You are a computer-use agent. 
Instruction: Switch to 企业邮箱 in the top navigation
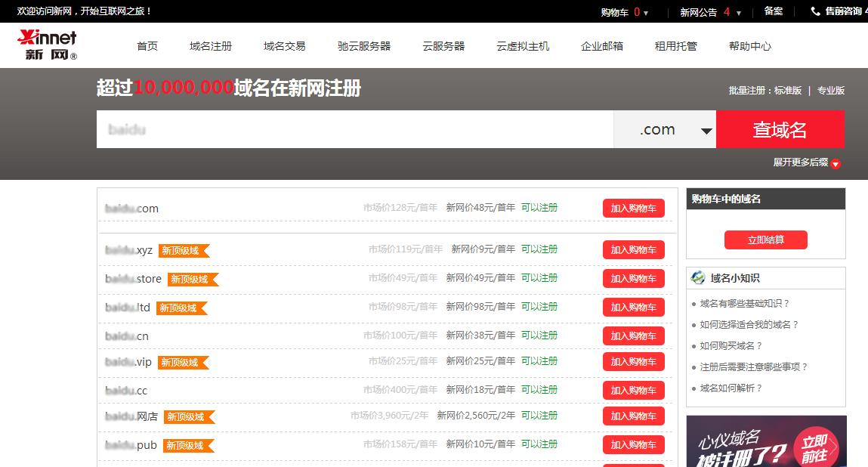(601, 45)
